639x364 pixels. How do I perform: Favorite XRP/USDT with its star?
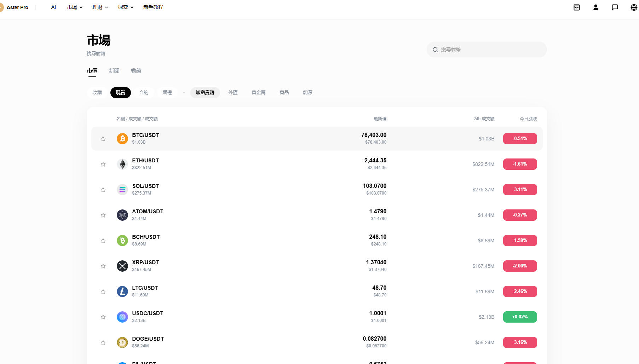coord(103,266)
